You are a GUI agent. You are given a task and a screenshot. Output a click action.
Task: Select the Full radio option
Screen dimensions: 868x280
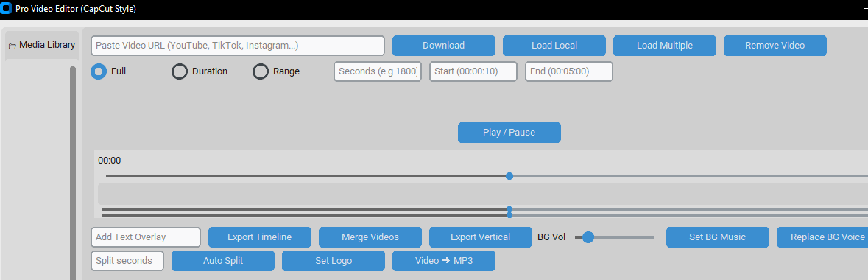click(99, 71)
